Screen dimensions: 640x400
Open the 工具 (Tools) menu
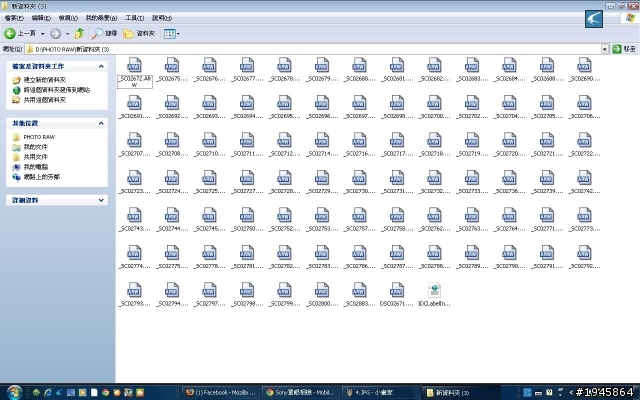coord(134,18)
